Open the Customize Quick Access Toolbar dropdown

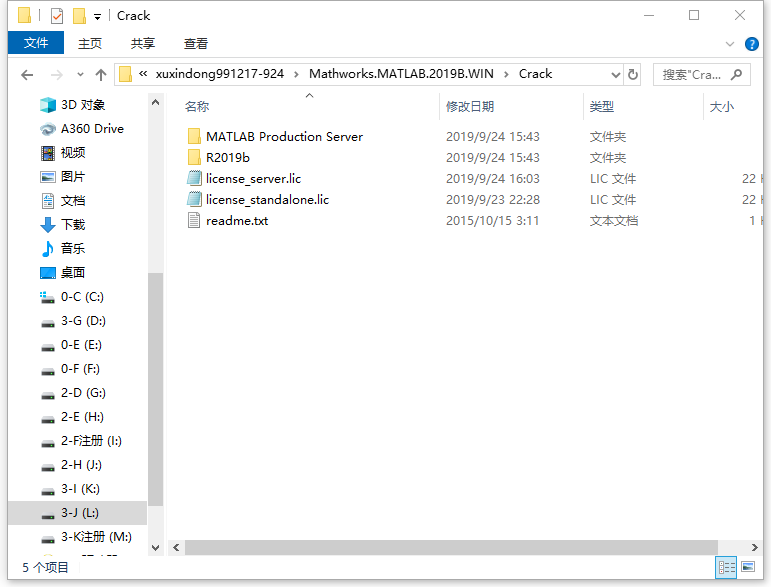tap(97, 17)
